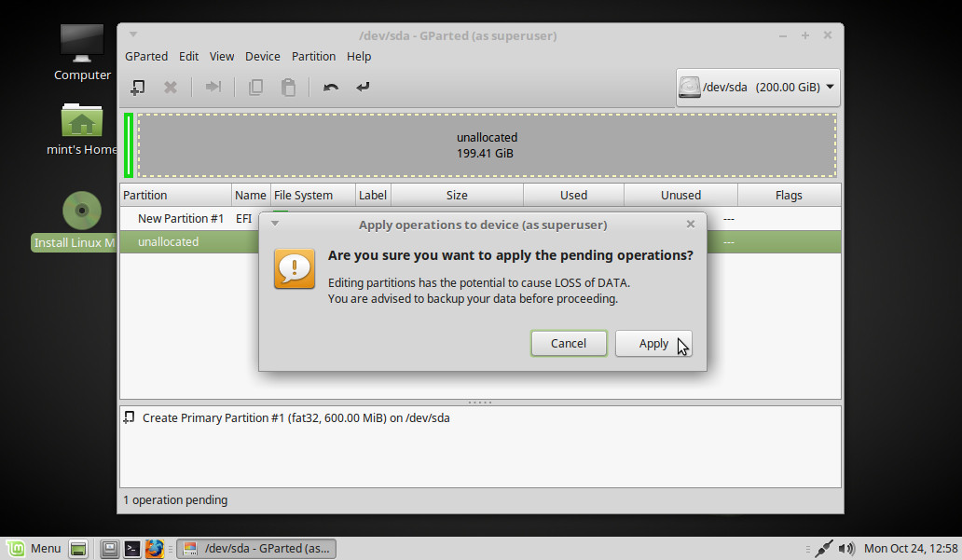
Task: Confirm by clicking the Apply button
Action: [x=653, y=344]
